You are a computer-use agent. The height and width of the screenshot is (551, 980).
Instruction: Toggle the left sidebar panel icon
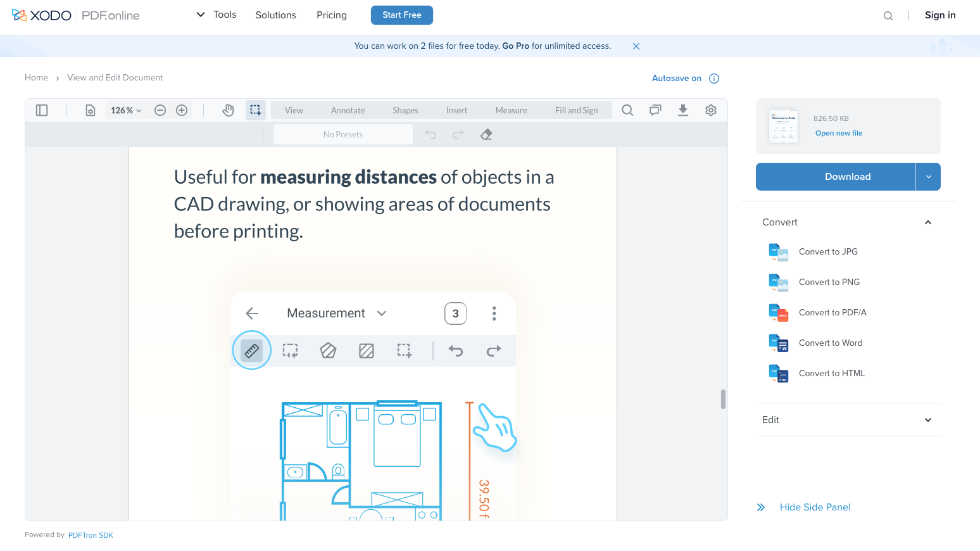tap(42, 110)
